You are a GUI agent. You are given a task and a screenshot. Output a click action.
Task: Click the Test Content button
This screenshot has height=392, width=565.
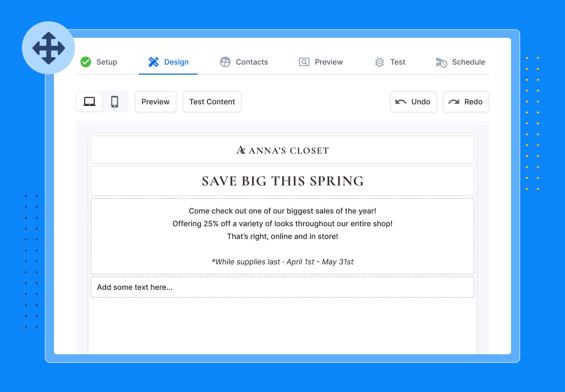coord(212,102)
